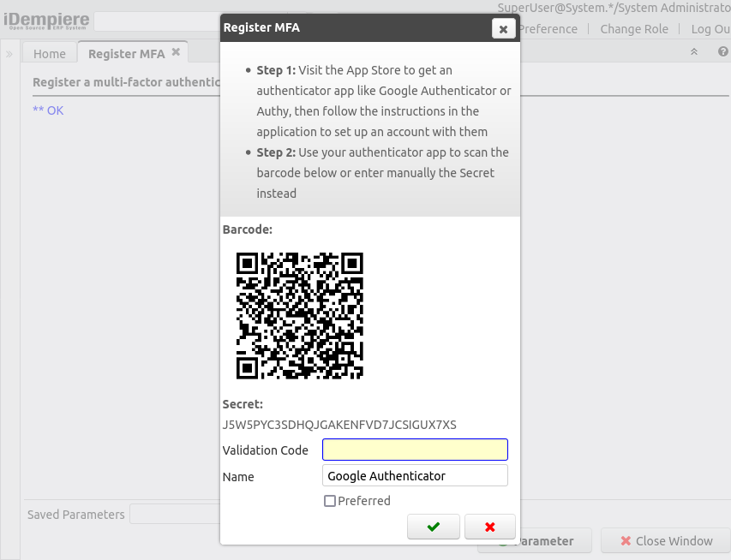Switch to the Home tab
Image resolution: width=731 pixels, height=560 pixels.
point(49,52)
